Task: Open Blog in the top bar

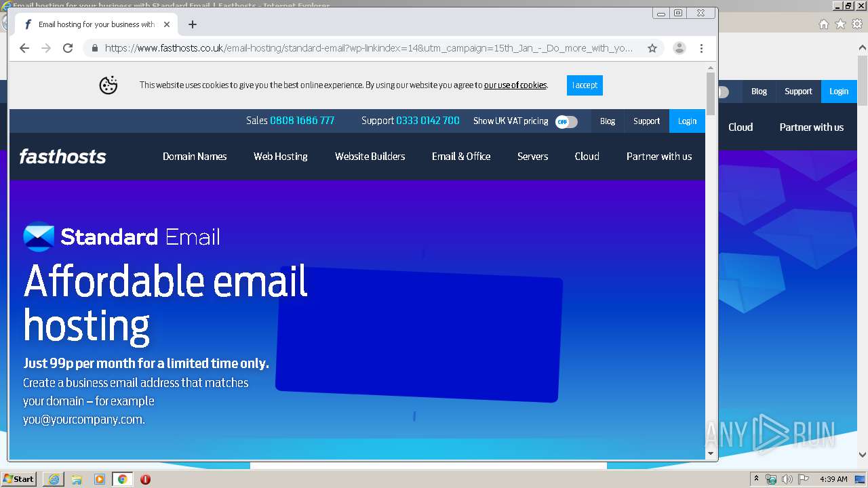Action: pos(608,121)
